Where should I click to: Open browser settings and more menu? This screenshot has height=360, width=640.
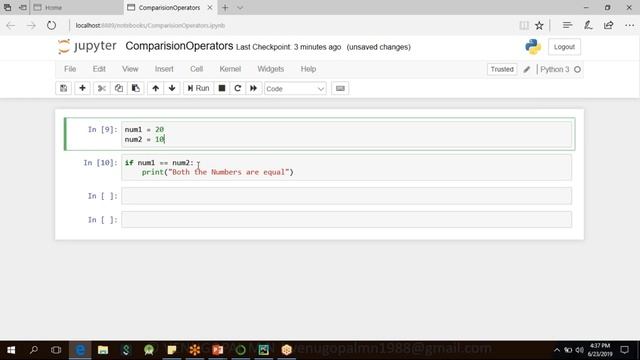629,25
